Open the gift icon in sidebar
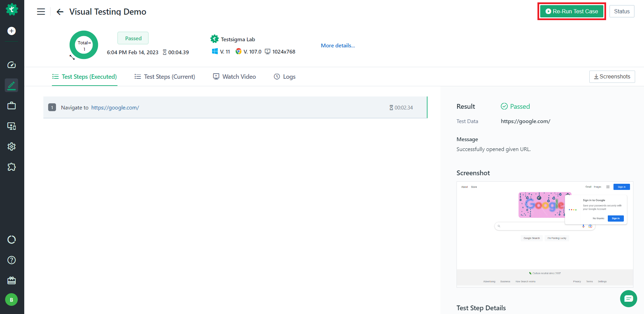 (x=12, y=281)
